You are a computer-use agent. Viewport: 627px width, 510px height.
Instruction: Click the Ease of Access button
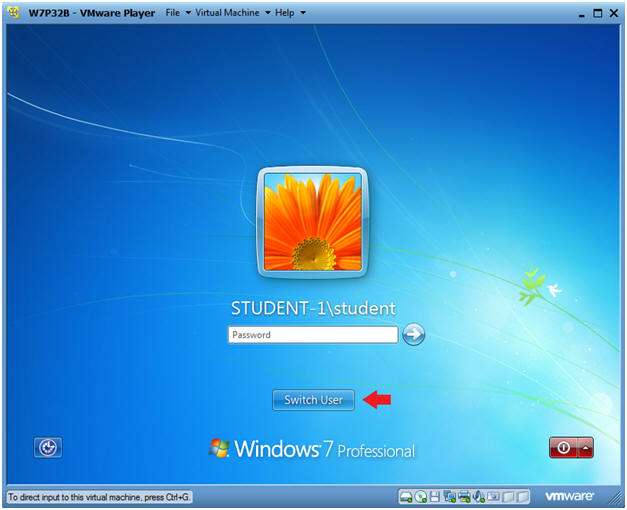[48, 447]
